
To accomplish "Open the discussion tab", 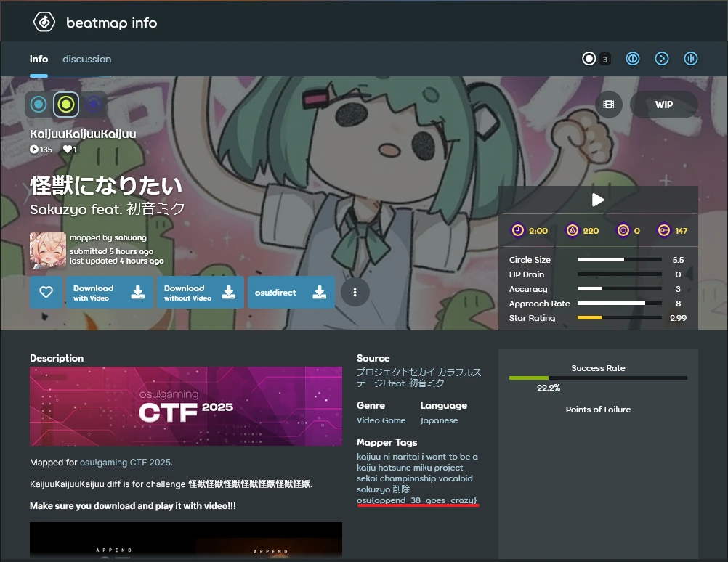I will coord(86,59).
